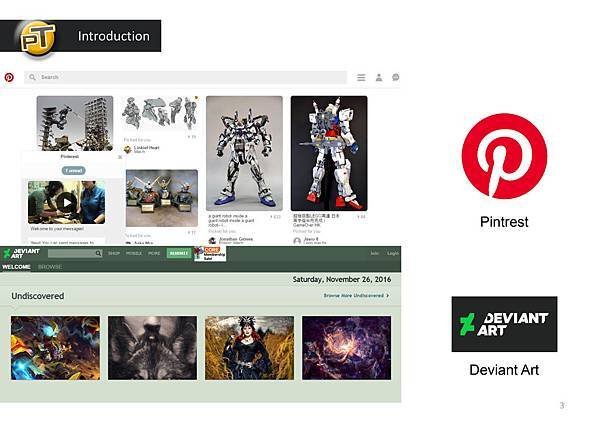
Task: Click the Login link in DeviantArt header
Action: point(393,253)
